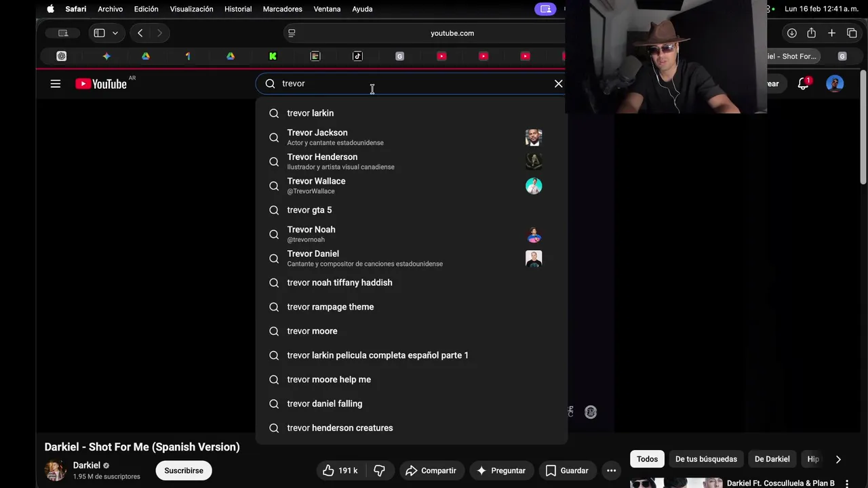Screen dimensions: 868x488
Task: Switch to the green K tab
Action: (x=273, y=56)
